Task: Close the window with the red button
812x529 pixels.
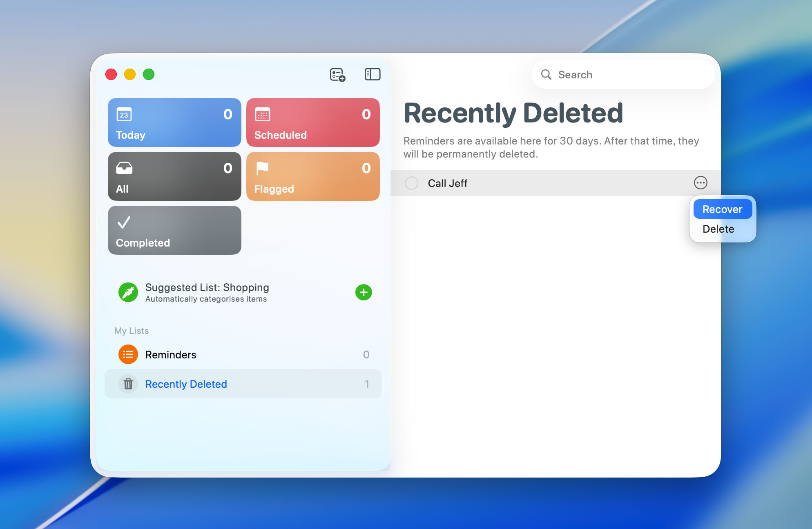Action: click(111, 74)
